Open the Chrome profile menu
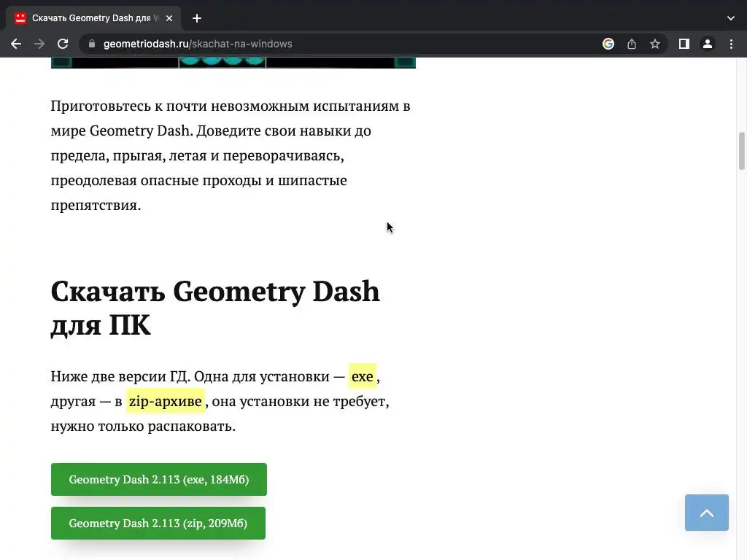The image size is (747, 560). pyautogui.click(x=708, y=44)
